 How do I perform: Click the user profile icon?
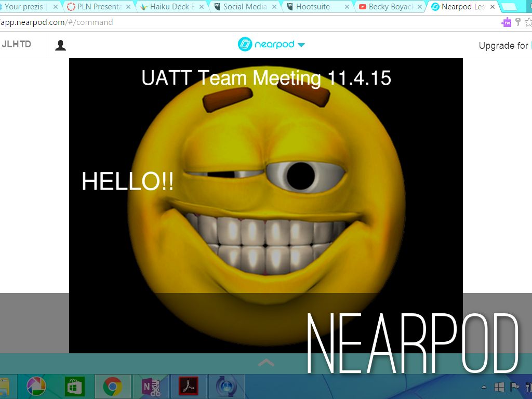[60, 45]
